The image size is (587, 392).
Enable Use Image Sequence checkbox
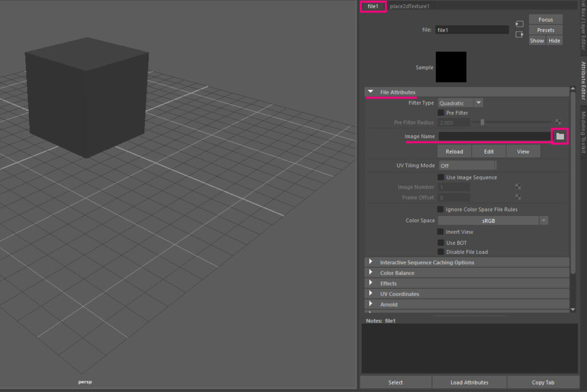click(x=441, y=177)
